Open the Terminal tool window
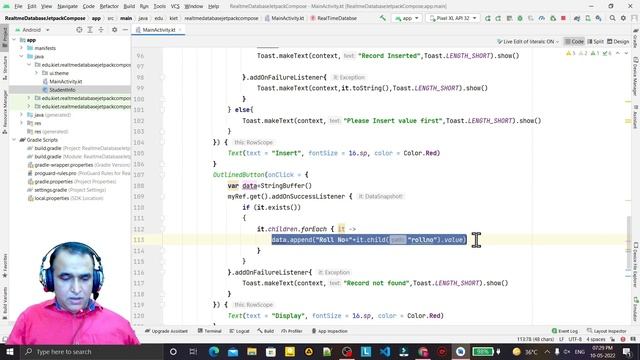This screenshot has width=640, height=360. [x=209, y=331]
